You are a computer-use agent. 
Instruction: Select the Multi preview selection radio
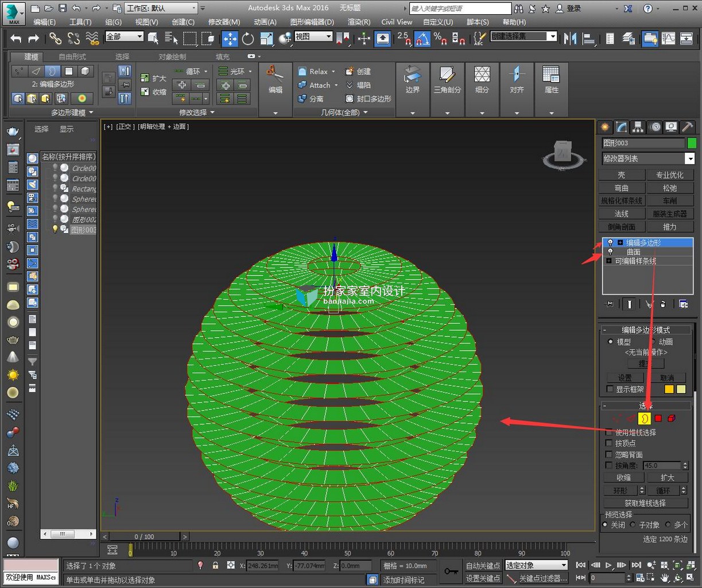tap(668, 525)
